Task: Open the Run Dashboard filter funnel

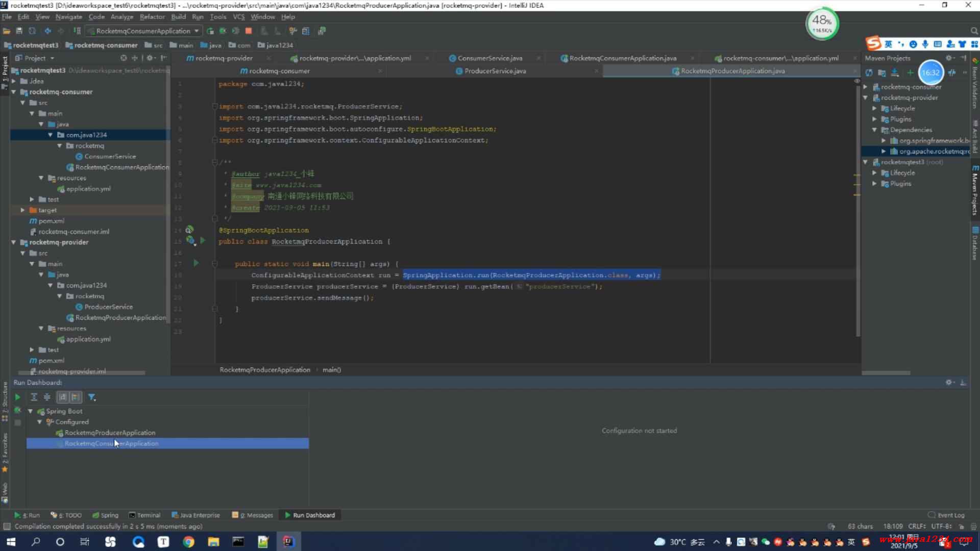Action: [92, 397]
